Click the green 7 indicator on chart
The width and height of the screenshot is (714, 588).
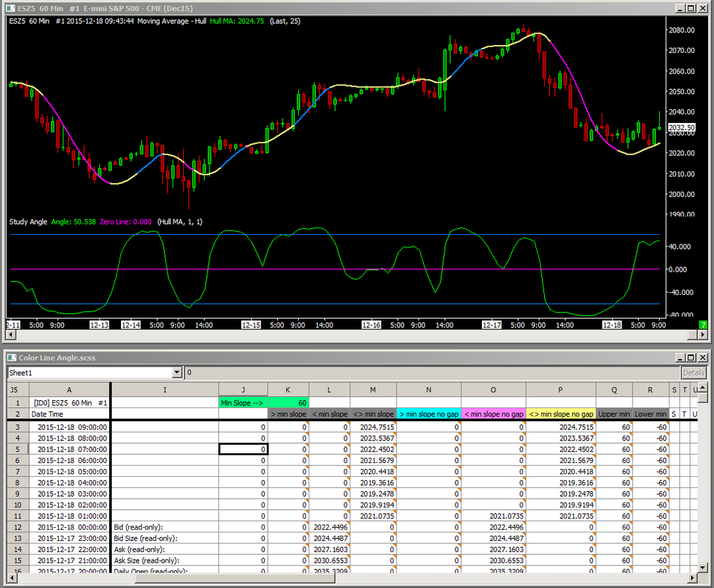point(703,325)
